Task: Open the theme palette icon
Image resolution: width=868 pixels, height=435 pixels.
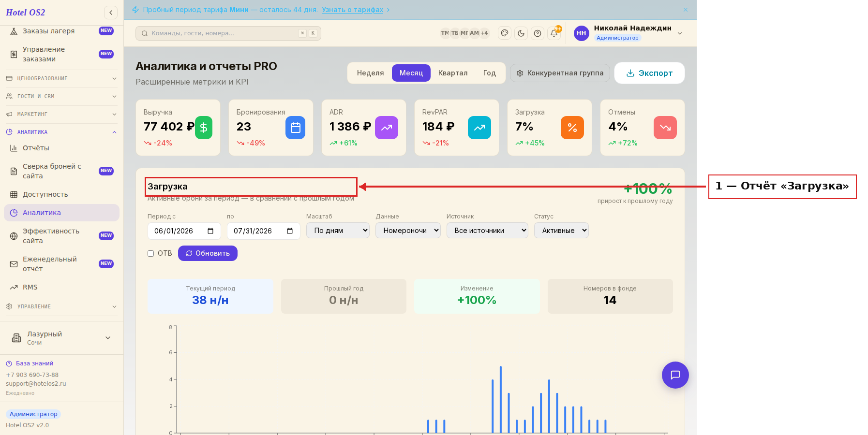Action: pyautogui.click(x=505, y=33)
